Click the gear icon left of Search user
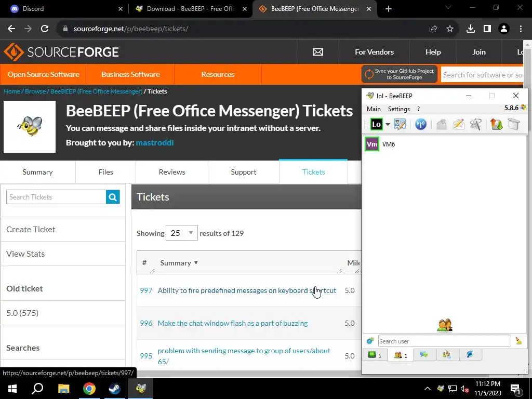 [x=370, y=341]
